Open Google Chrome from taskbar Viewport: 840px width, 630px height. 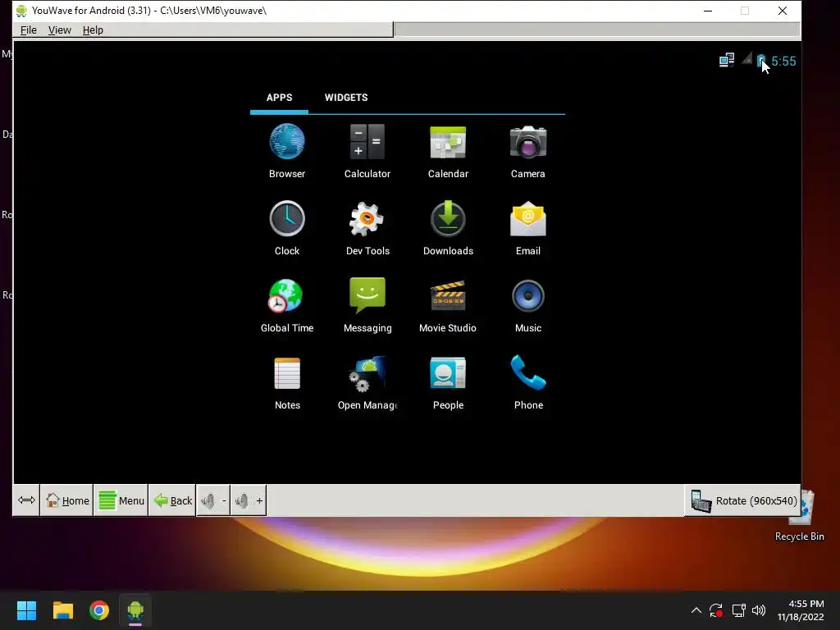tap(99, 610)
